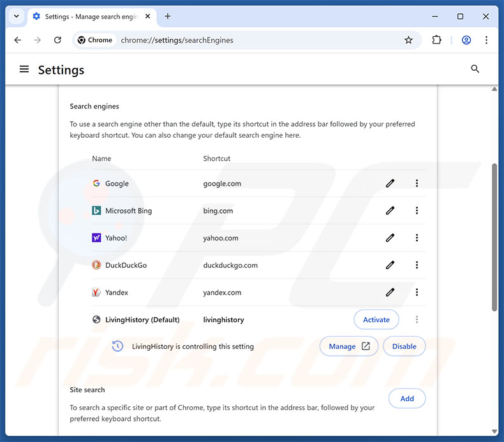Edit the Google search engine entry
The width and height of the screenshot is (504, 442).
390,183
